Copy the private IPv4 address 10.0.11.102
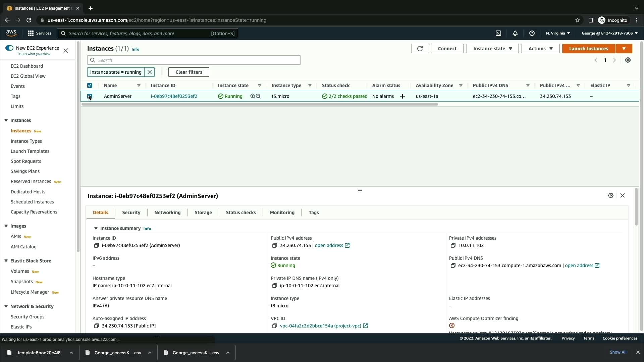The width and height of the screenshot is (644, 362). pyautogui.click(x=453, y=245)
